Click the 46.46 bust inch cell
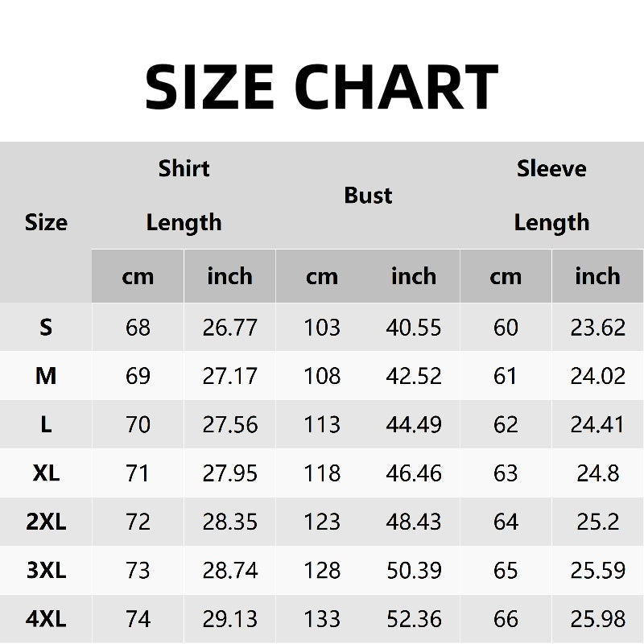 (x=414, y=473)
